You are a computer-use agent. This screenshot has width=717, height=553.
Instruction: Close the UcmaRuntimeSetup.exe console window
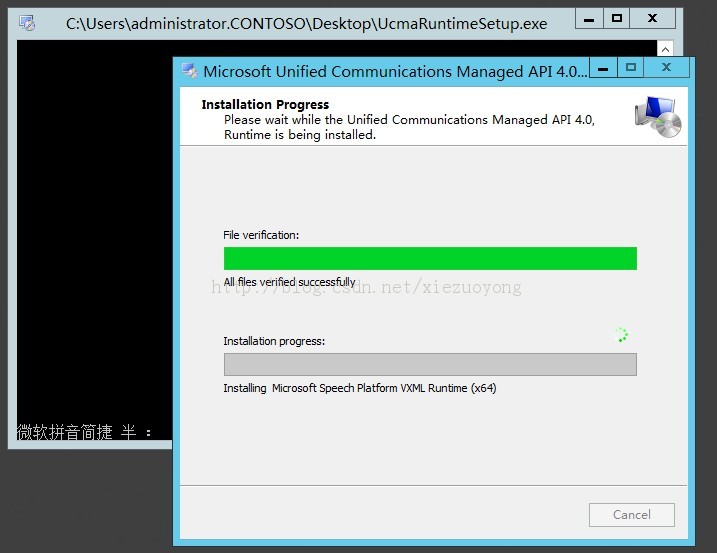[653, 19]
